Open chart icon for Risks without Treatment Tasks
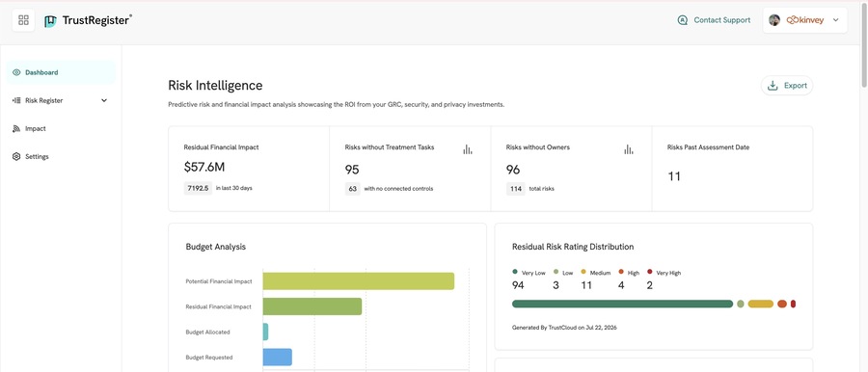This screenshot has width=868, height=372. point(468,149)
